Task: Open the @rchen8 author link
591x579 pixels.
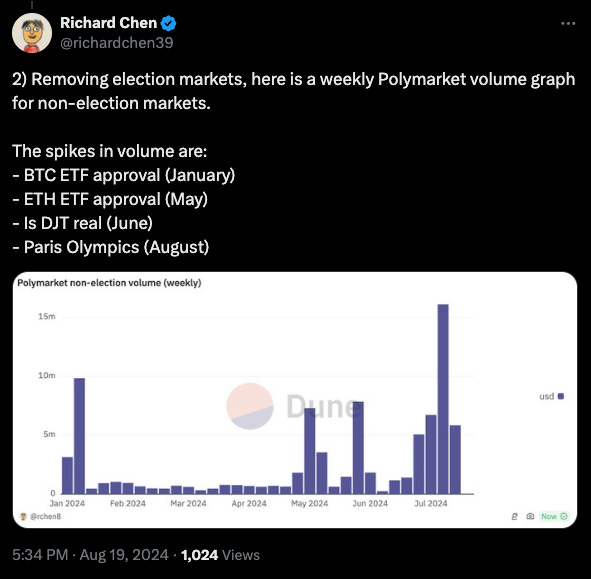Action: (45, 516)
